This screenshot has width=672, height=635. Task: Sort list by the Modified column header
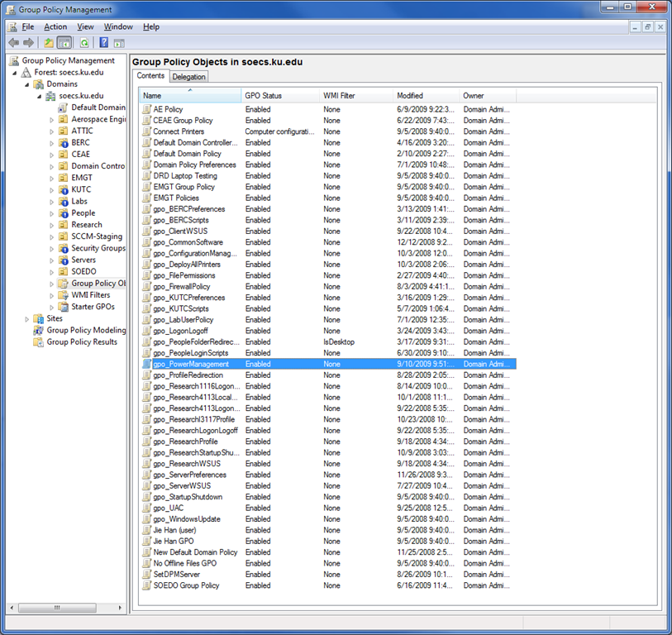(410, 96)
